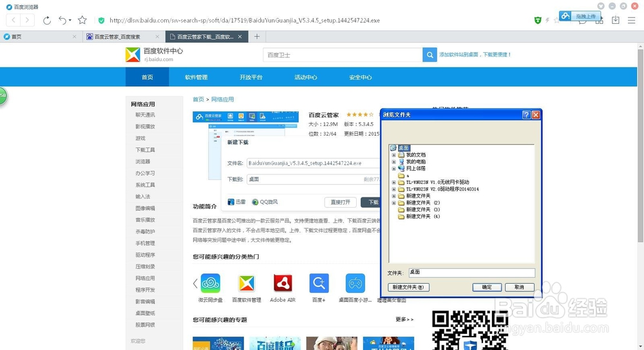Click the 文件名 field in download dialog

[314, 163]
